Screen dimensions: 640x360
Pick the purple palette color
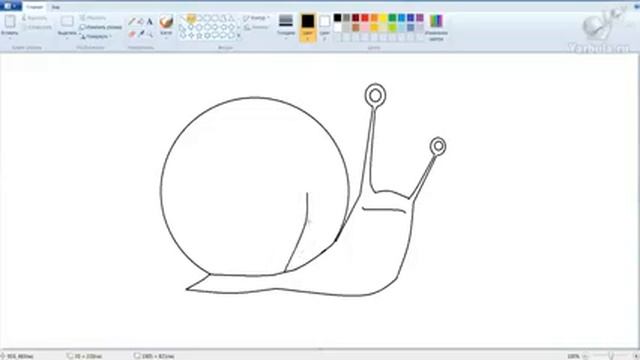[420, 18]
